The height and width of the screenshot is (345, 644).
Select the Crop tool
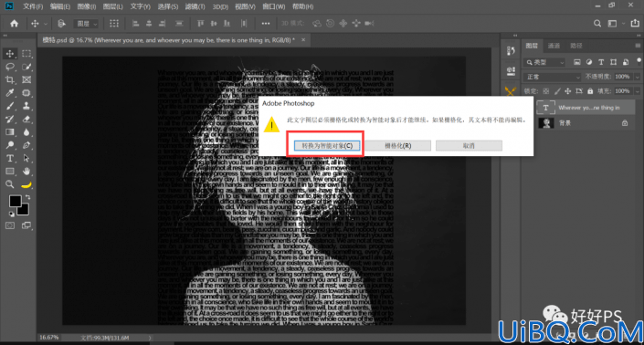(10, 79)
